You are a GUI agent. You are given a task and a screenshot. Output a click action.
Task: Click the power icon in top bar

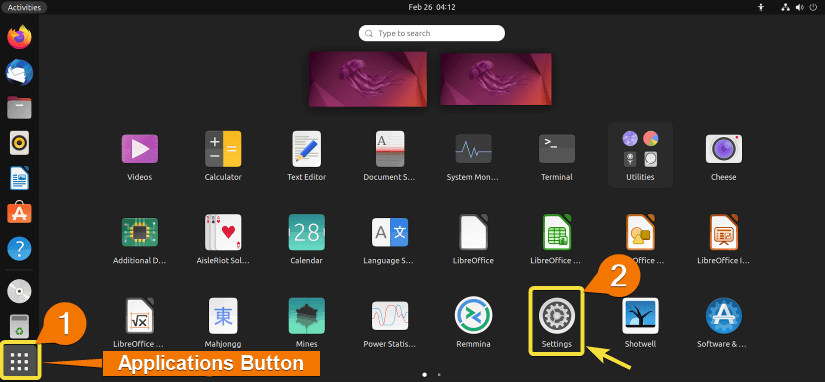pyautogui.click(x=813, y=7)
